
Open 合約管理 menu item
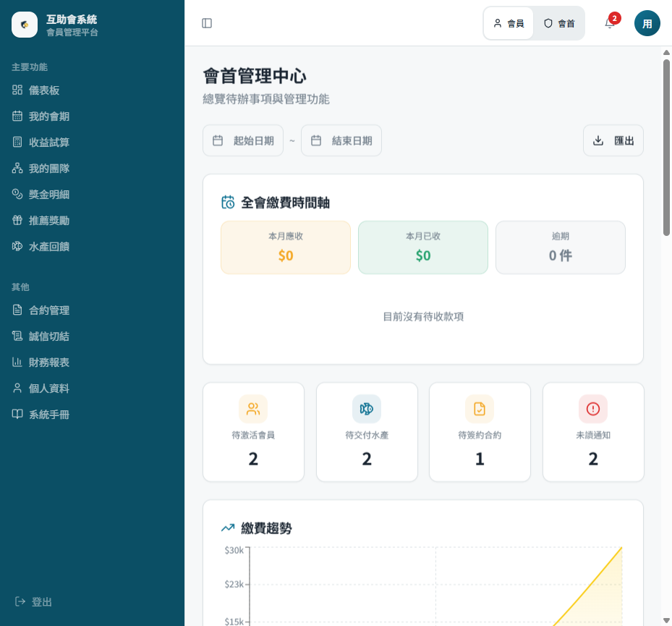coord(92,310)
